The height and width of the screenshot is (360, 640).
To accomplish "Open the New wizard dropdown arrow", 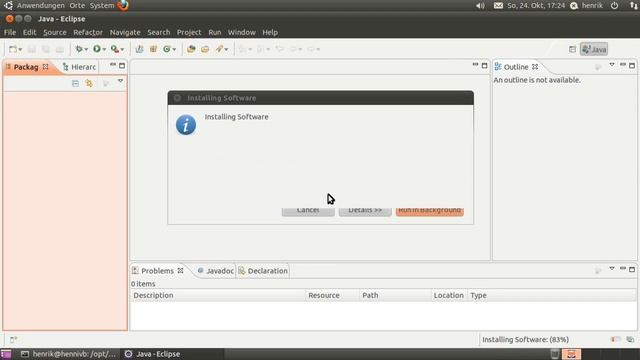I will click(x=20, y=50).
